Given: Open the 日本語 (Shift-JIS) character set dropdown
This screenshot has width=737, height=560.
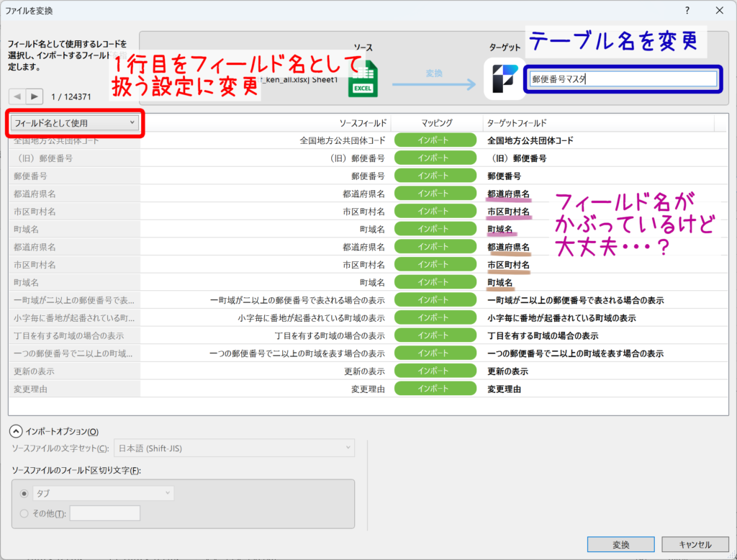Looking at the screenshot, I should (235, 448).
